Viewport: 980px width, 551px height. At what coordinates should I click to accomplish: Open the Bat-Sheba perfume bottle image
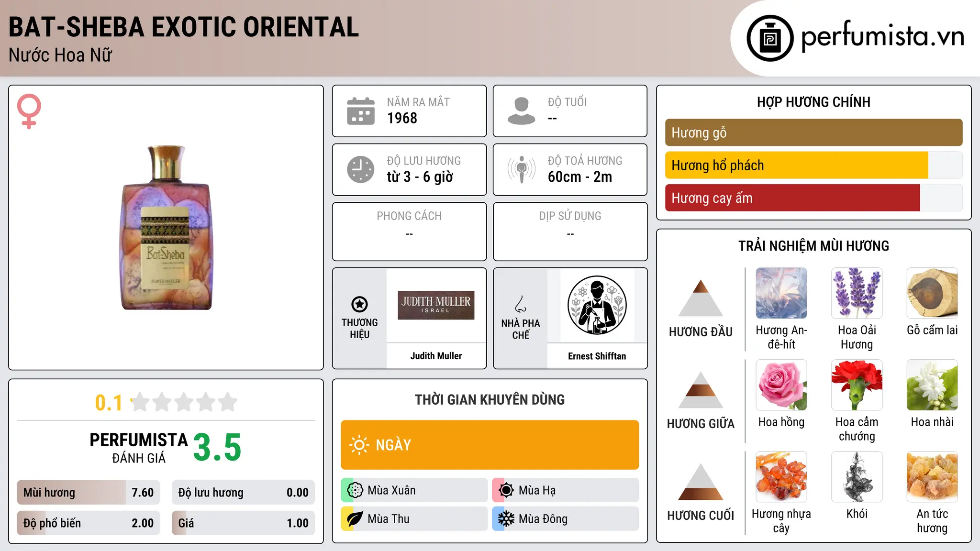click(x=166, y=228)
